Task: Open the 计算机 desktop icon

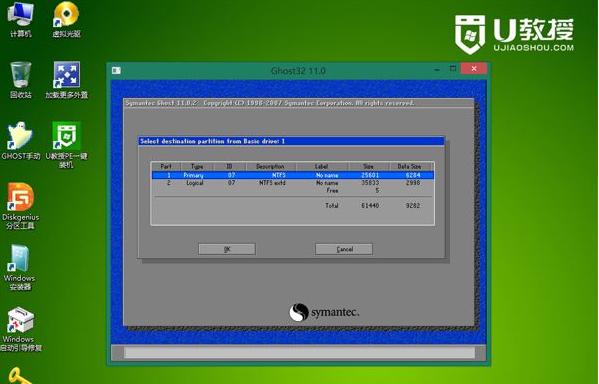Action: click(21, 19)
